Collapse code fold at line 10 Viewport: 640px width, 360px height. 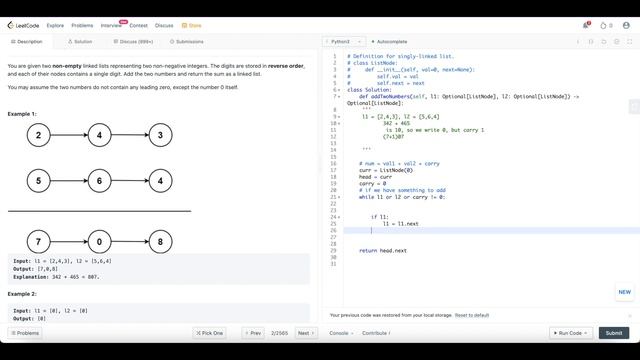click(339, 123)
